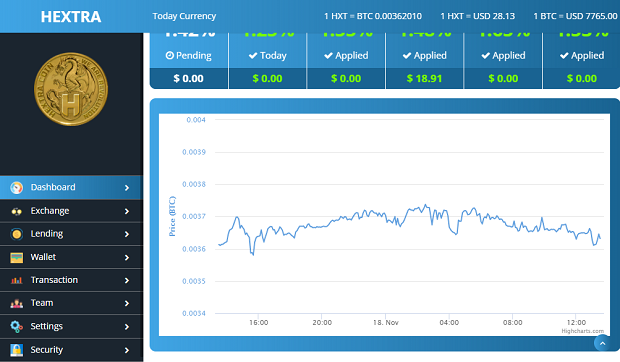Expand the Settings menu chevron
Screen dimensions: 620x362
127,327
